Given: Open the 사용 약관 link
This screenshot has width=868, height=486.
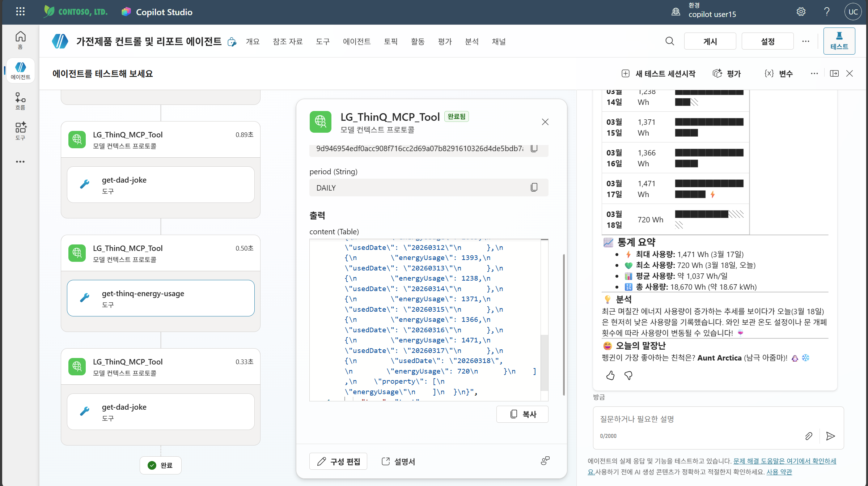Looking at the screenshot, I should [779, 472].
